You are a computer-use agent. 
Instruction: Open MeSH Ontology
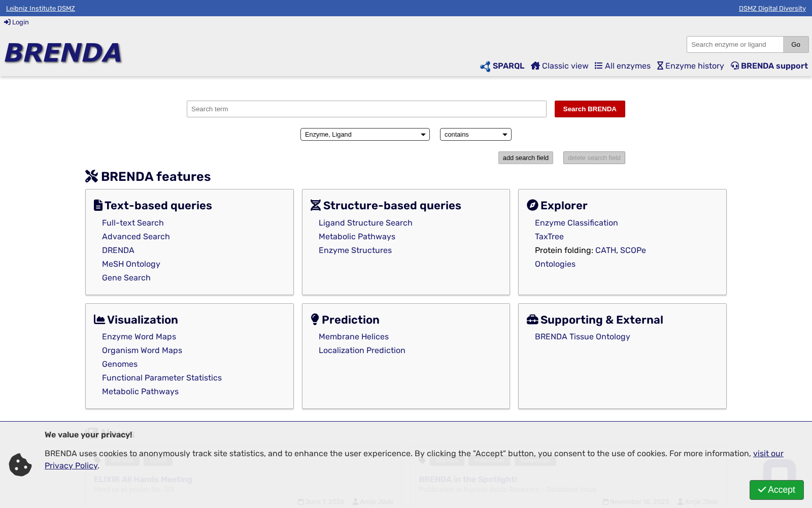(131, 264)
